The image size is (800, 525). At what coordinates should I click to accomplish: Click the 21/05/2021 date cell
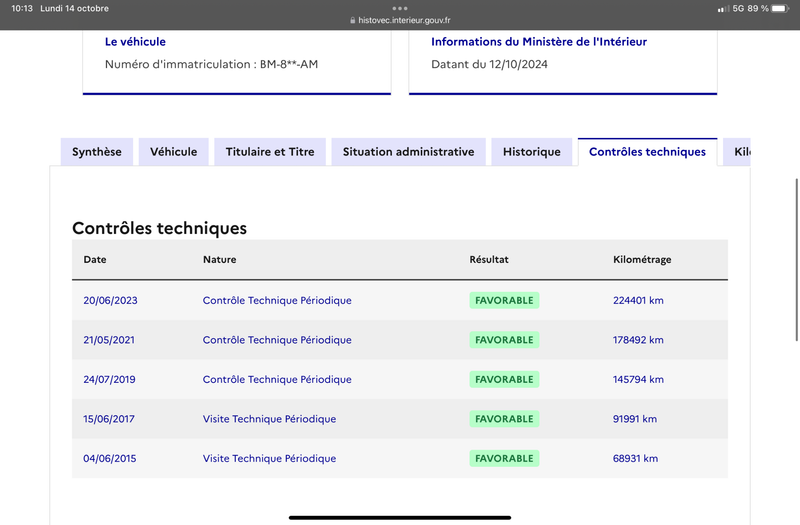109,340
